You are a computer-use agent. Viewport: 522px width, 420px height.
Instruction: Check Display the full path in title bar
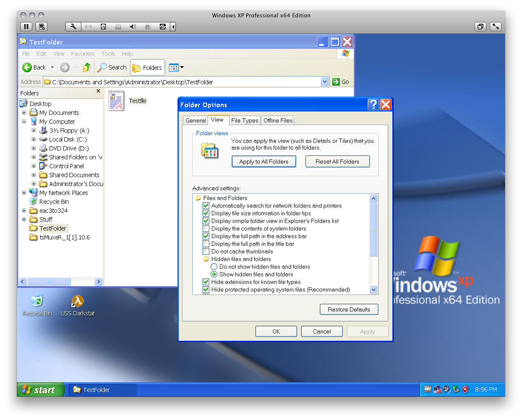point(206,244)
